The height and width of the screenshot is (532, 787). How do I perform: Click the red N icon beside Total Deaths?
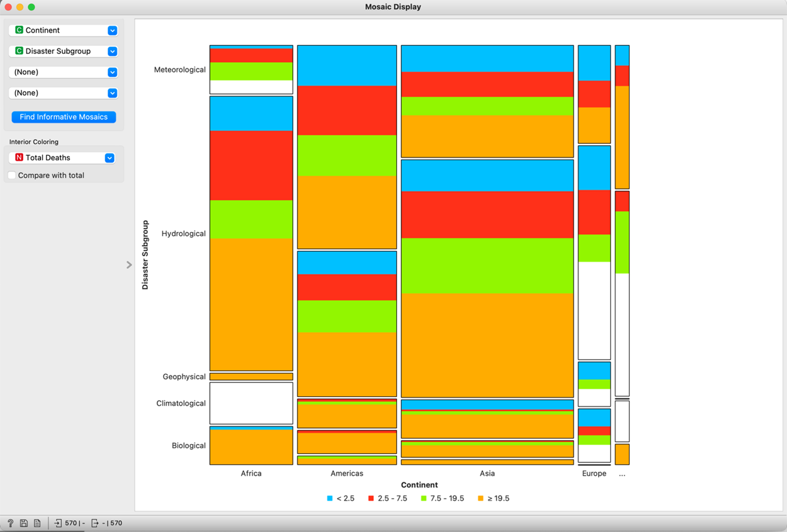point(19,158)
